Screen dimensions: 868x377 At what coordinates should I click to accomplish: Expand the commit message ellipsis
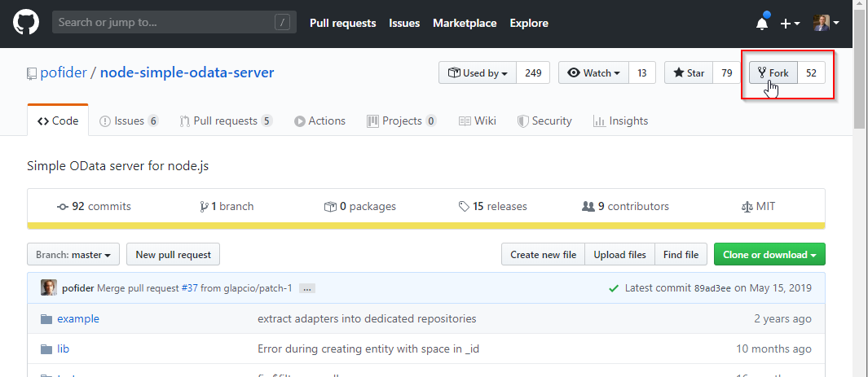307,288
